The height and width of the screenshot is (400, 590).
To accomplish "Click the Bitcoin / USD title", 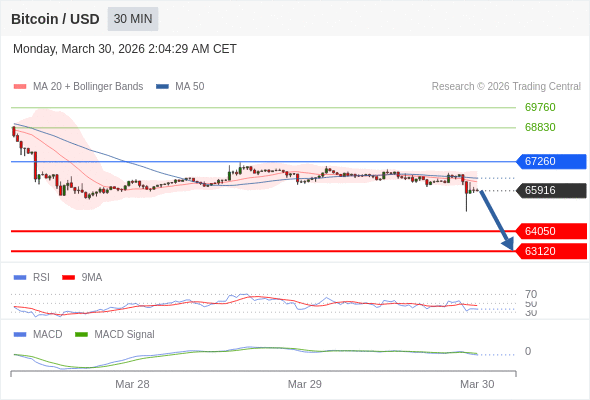I will coord(55,19).
